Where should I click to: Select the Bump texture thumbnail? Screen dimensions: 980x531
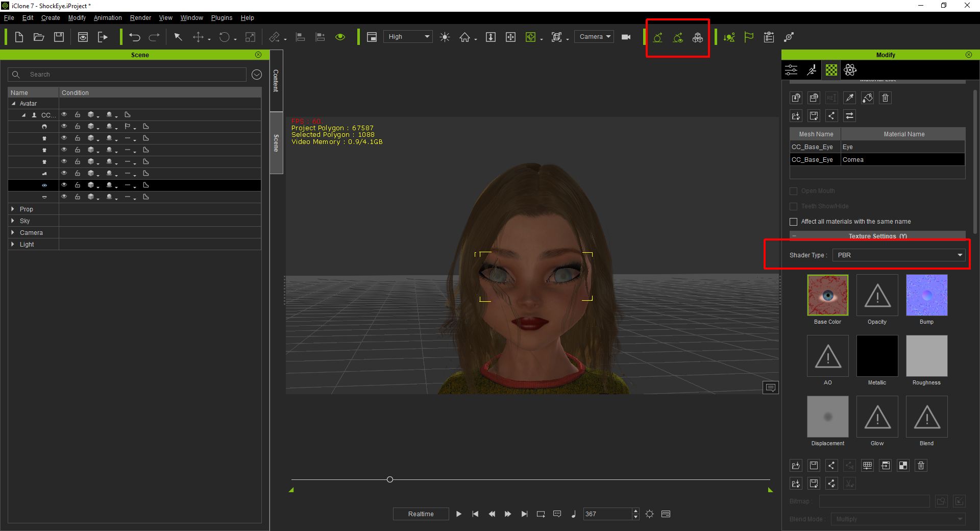coord(926,295)
